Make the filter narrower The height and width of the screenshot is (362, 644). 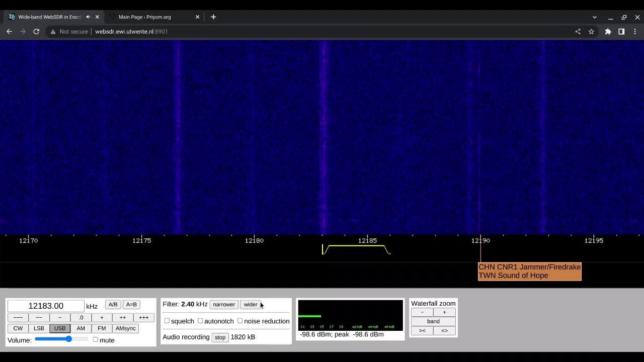pyautogui.click(x=224, y=305)
